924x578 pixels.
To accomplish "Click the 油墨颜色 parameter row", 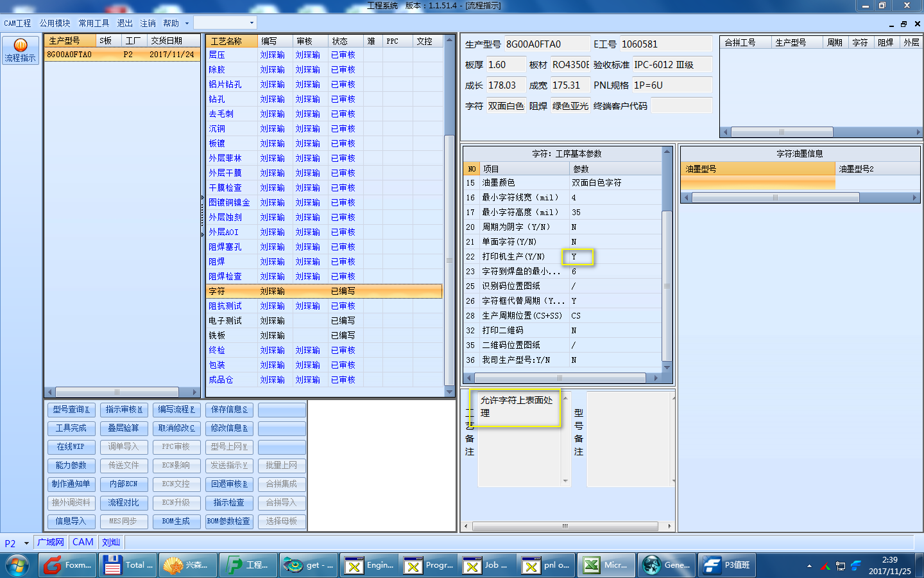I will click(x=562, y=183).
